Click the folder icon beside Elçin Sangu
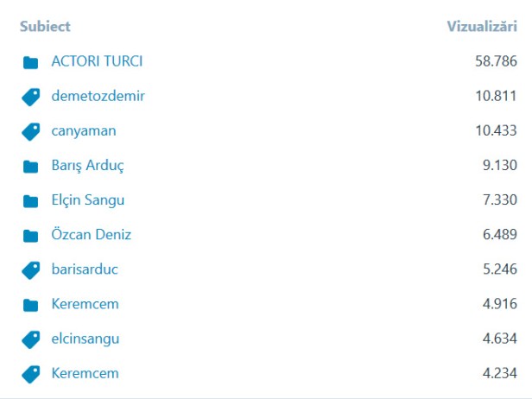The width and height of the screenshot is (532, 399). (x=31, y=200)
